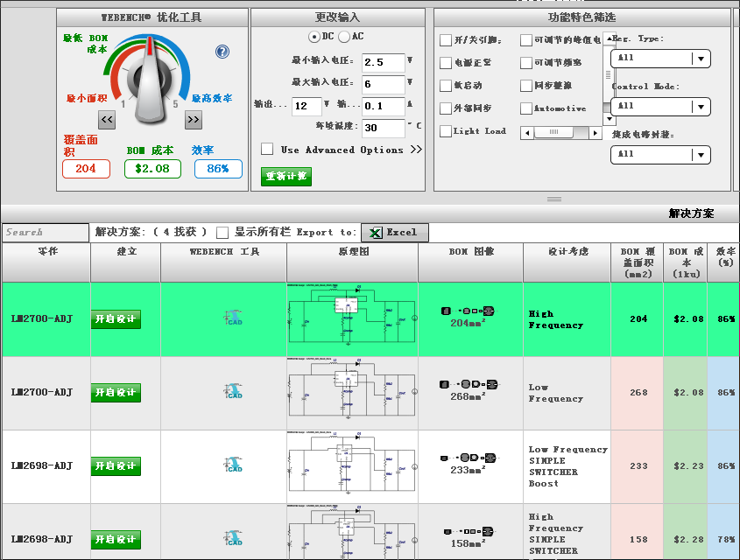
Task: Open the 集成电路封装 dropdown
Action: tap(660, 155)
